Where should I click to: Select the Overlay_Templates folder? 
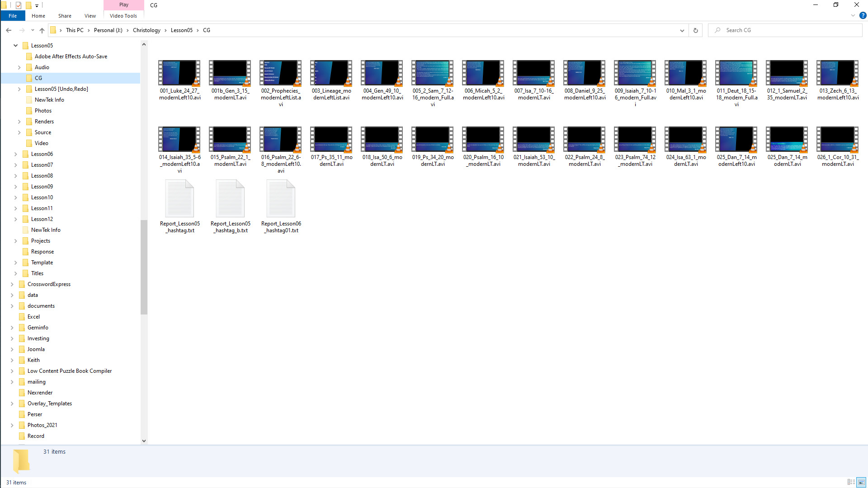[x=50, y=404]
